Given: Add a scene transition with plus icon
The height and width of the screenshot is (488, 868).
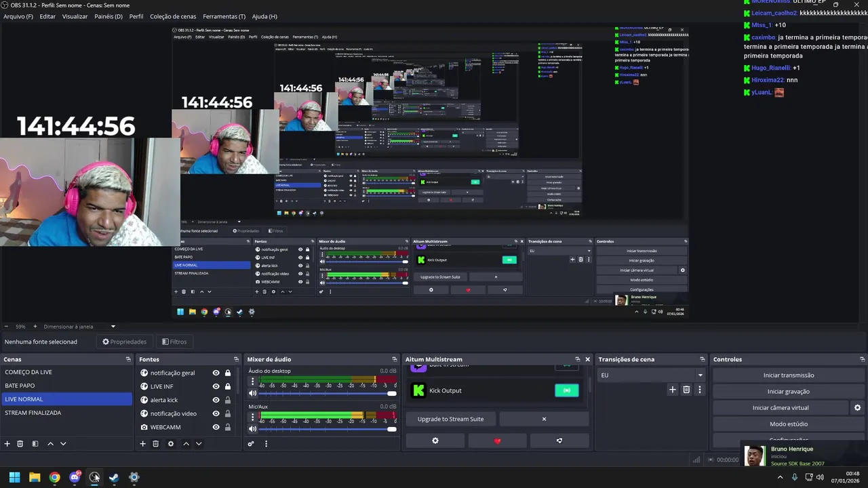Looking at the screenshot, I should (x=673, y=390).
